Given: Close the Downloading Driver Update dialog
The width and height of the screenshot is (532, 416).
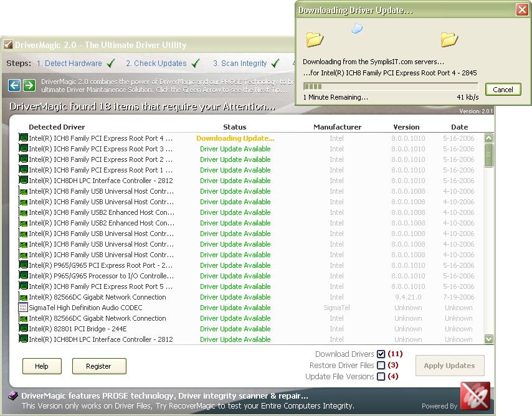Looking at the screenshot, I should tap(522, 9).
